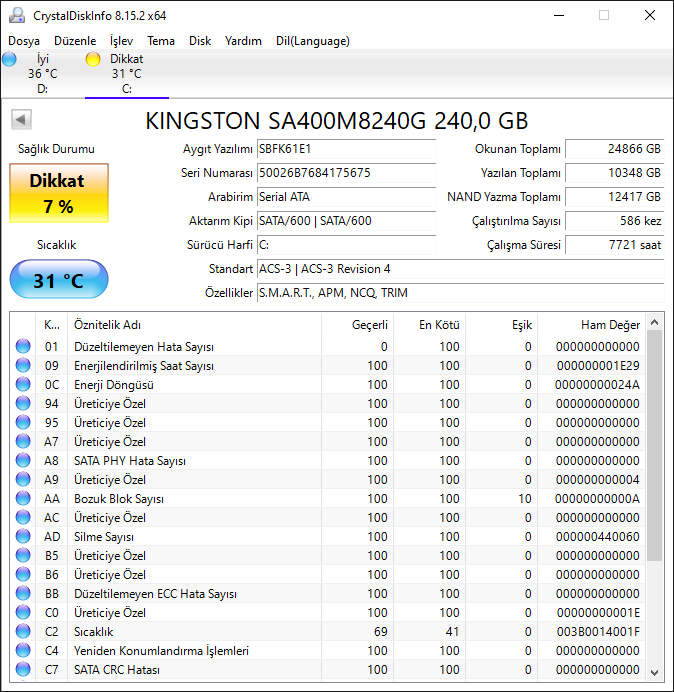Viewport: 674px width, 692px height.
Task: Click raw value 000000001E29 in row 09
Action: tap(598, 366)
